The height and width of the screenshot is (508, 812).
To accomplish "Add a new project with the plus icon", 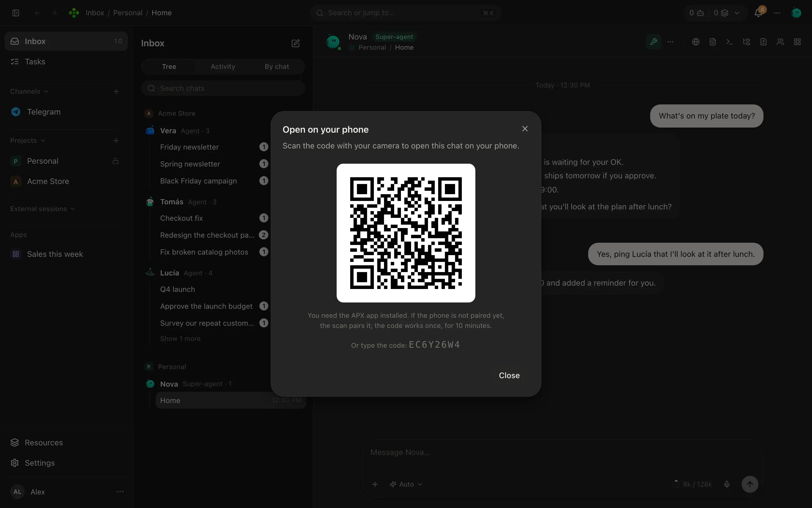I will point(116,141).
